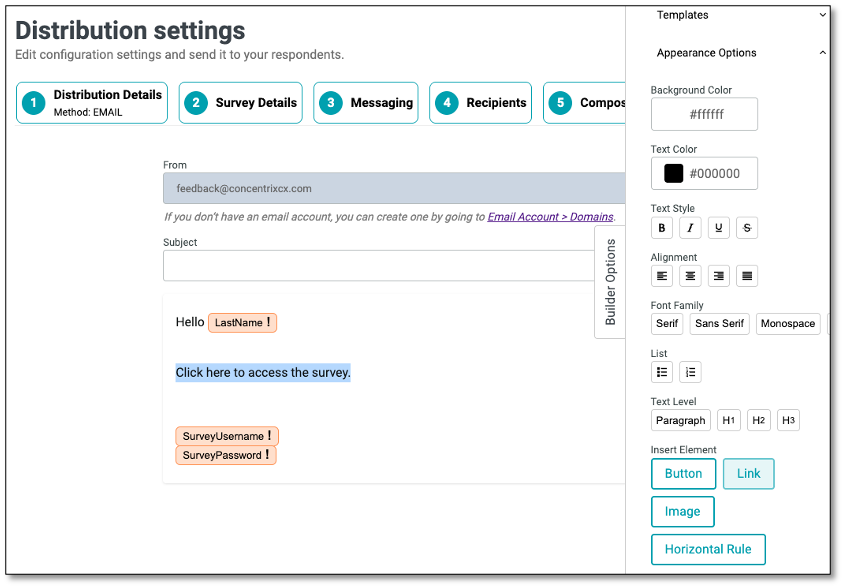Viewport: 844px width, 588px height.
Task: Insert an Image element
Action: tap(683, 511)
